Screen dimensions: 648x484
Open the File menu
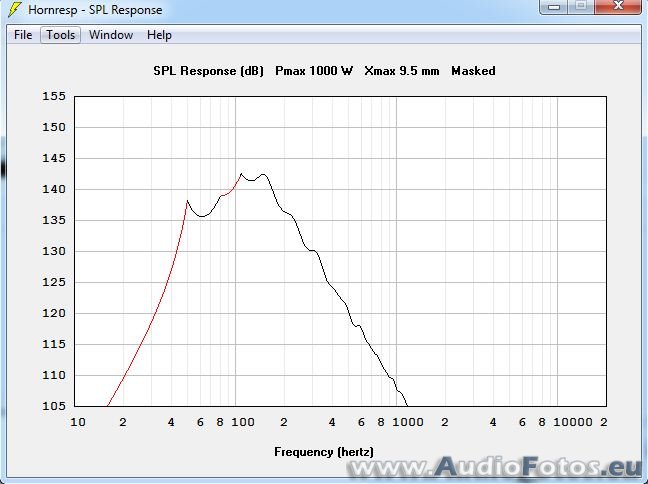tap(23, 35)
